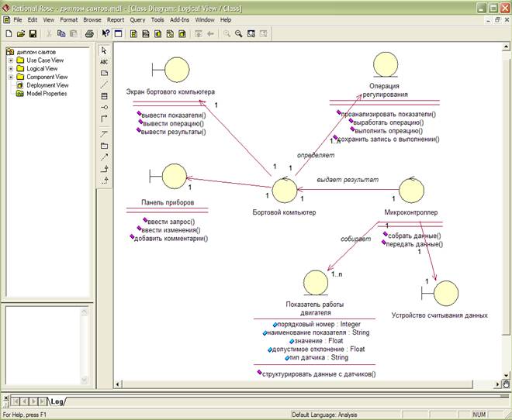Select the ABC Text Box tool
This screenshot has width=512, height=420.
(104, 62)
